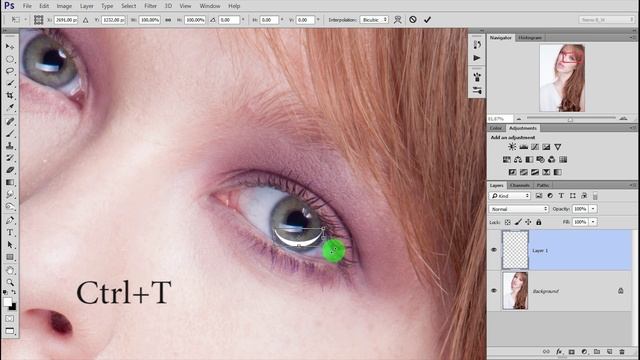Add a Brightness/Contrast adjustment
The height and width of the screenshot is (360, 640).
(x=512, y=147)
